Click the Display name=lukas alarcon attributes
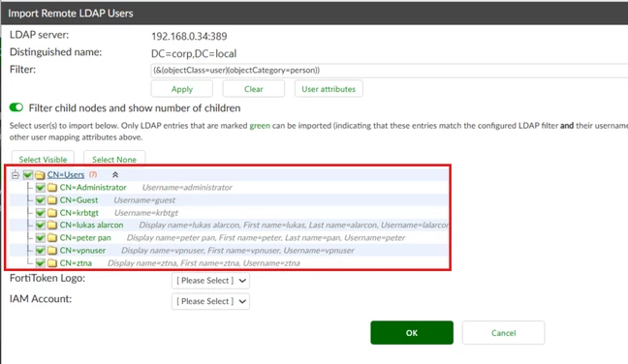 point(294,226)
